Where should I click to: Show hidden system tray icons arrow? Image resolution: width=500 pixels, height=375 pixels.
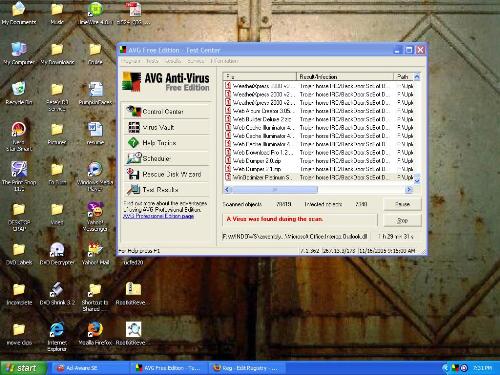pos(445,368)
